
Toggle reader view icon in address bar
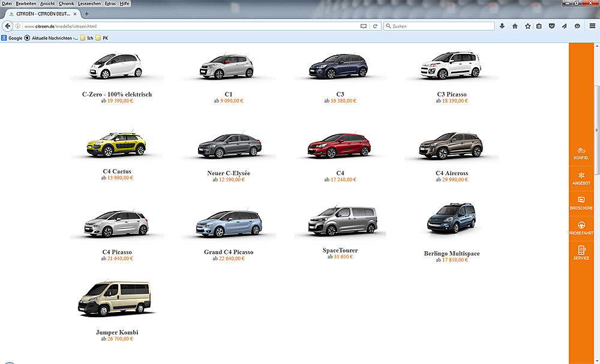click(364, 26)
